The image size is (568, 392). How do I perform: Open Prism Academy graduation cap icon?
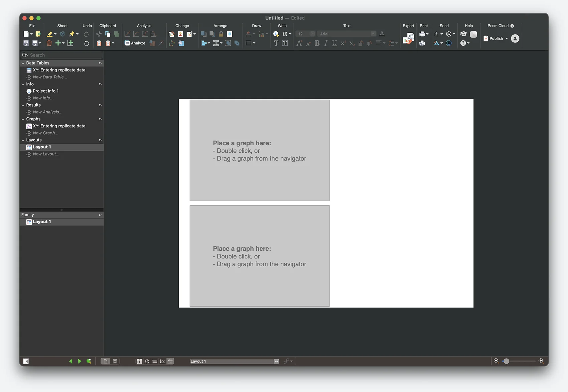[463, 34]
